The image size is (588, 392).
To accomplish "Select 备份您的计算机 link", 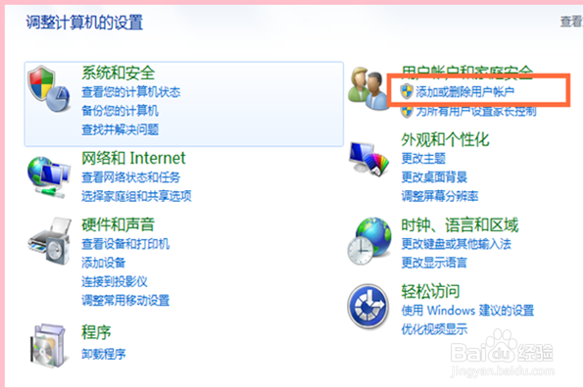I will 120,111.
